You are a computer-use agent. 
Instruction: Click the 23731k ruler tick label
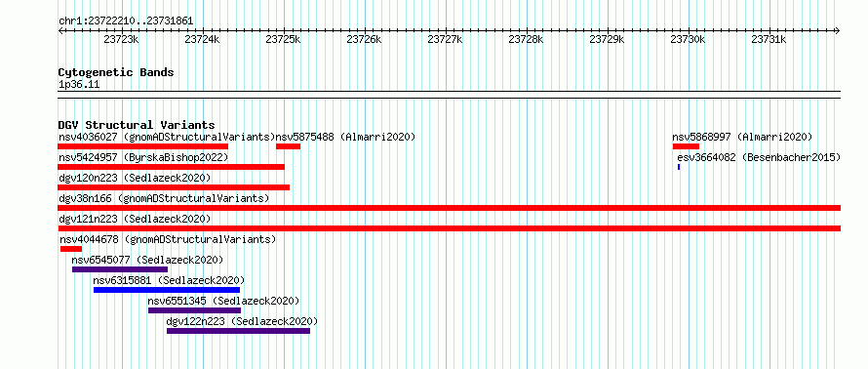point(769,39)
